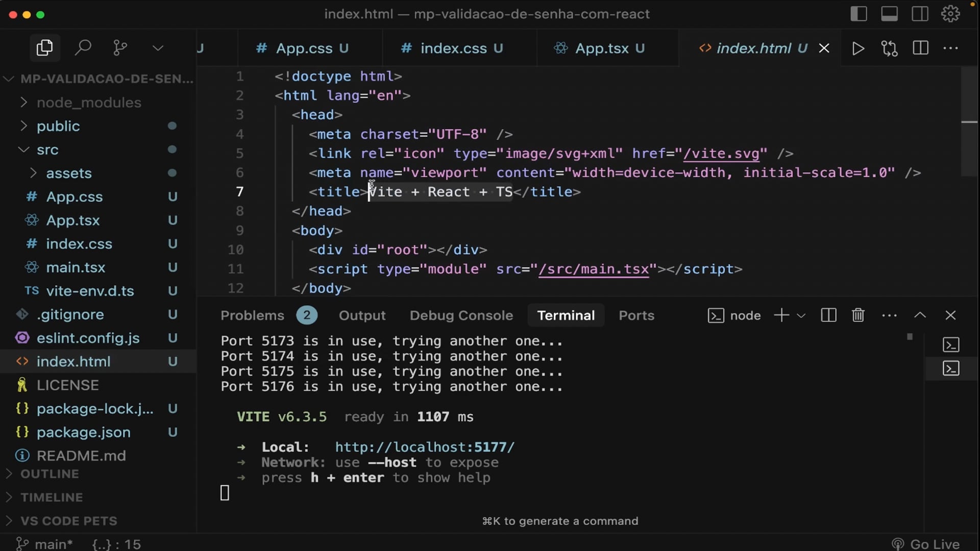
Task: Click the Run play button in editor toolbar
Action: [859, 48]
